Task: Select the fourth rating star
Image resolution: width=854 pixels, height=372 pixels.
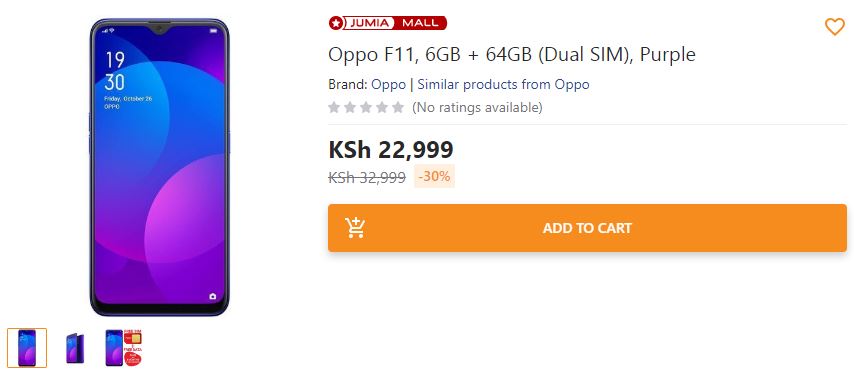Action: pyautogui.click(x=382, y=107)
